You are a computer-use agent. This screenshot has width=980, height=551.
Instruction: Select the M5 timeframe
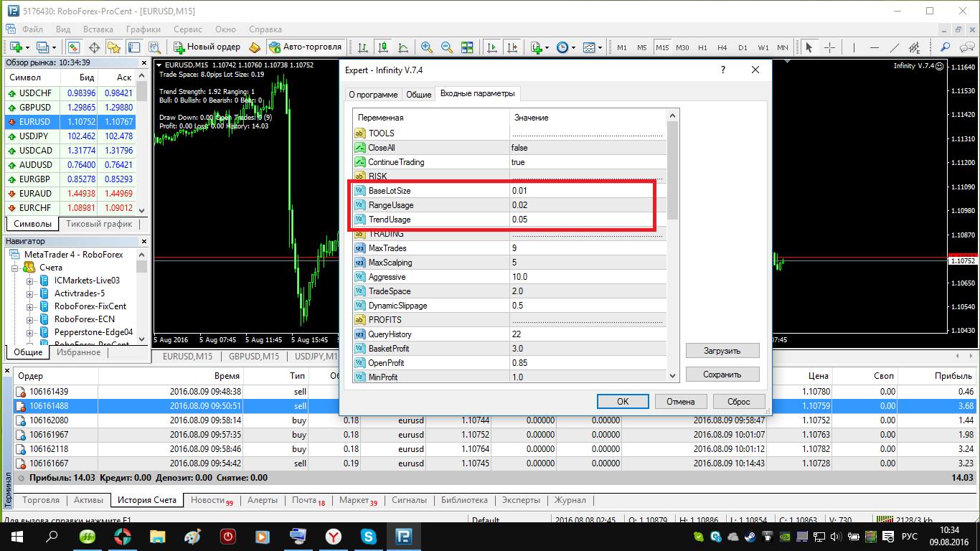642,47
